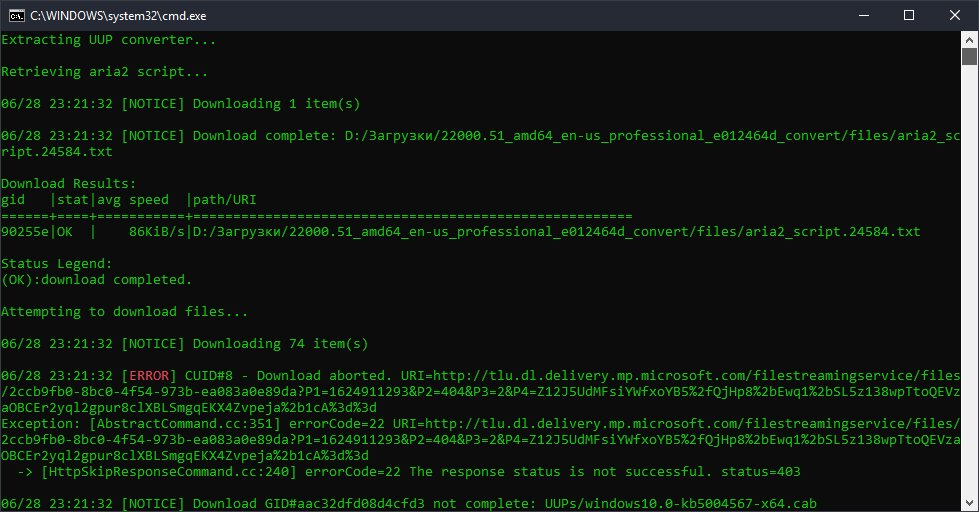This screenshot has height=512, width=979.
Task: Click the scrollbar up arrow
Action: pos(969,40)
